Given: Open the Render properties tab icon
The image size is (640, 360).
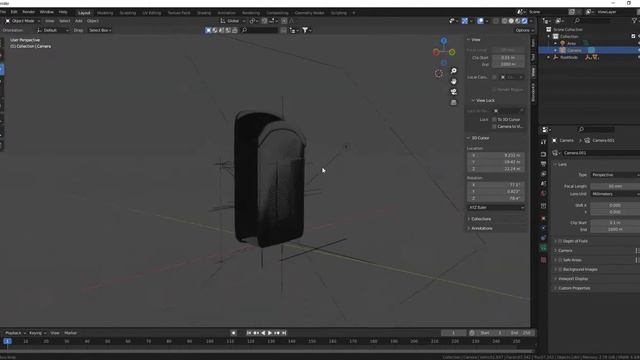Looking at the screenshot, I should pyautogui.click(x=543, y=154).
